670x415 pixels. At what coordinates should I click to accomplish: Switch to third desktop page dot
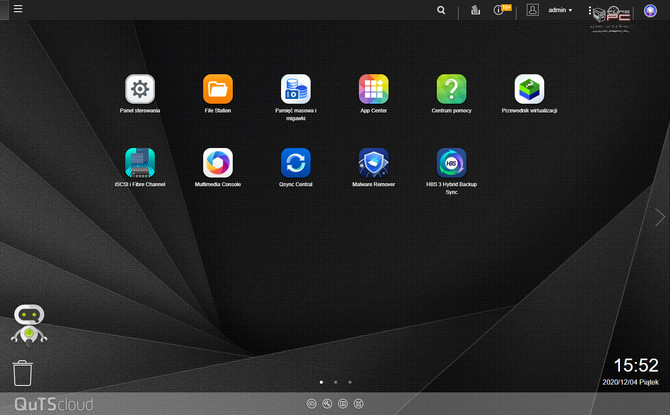tap(350, 382)
